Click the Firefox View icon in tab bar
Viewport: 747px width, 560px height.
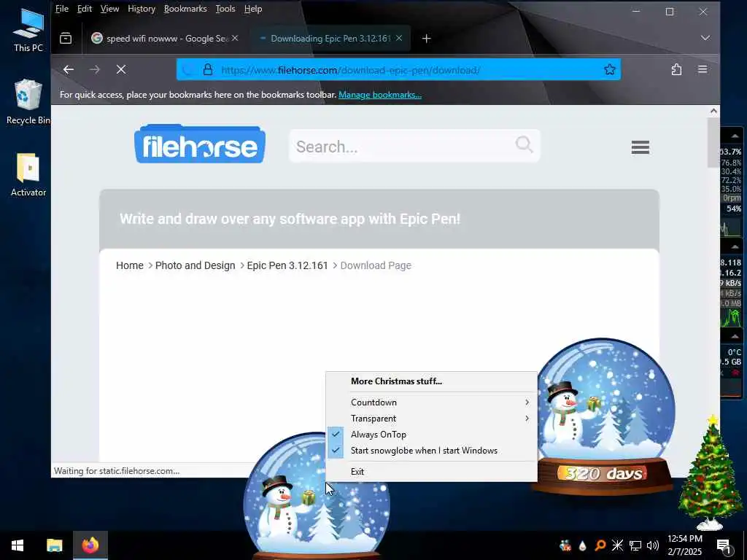pyautogui.click(x=66, y=38)
